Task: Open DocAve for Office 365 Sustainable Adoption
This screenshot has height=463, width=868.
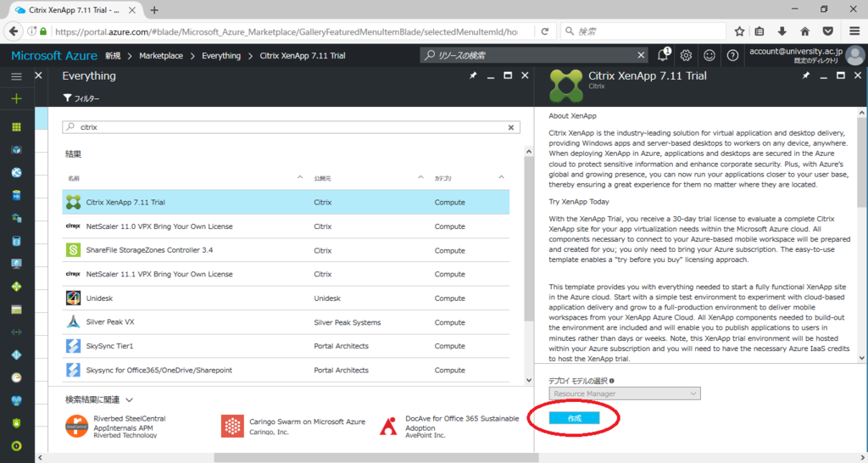Action: pos(449,426)
